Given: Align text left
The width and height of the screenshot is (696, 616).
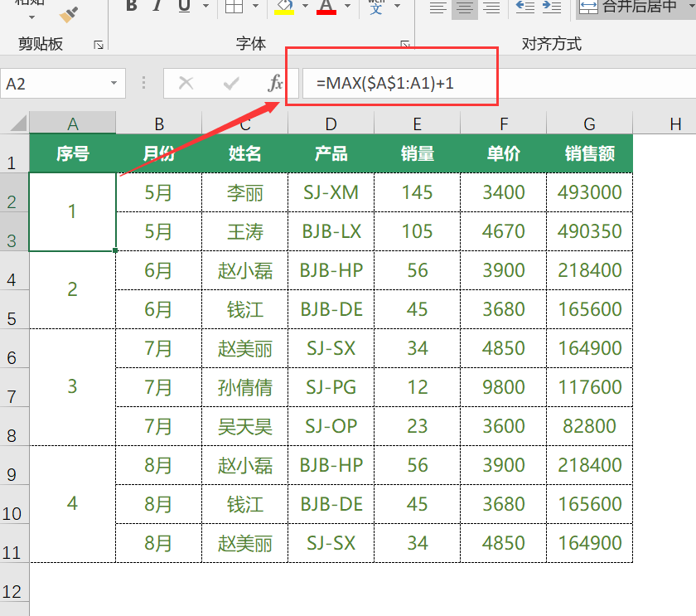Looking at the screenshot, I should click(438, 7).
